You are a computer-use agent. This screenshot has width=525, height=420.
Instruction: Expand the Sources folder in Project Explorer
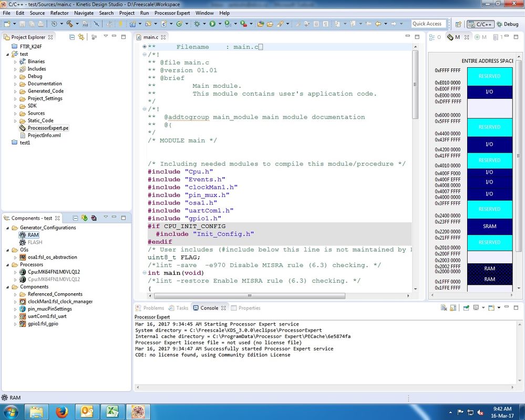pyautogui.click(x=15, y=113)
